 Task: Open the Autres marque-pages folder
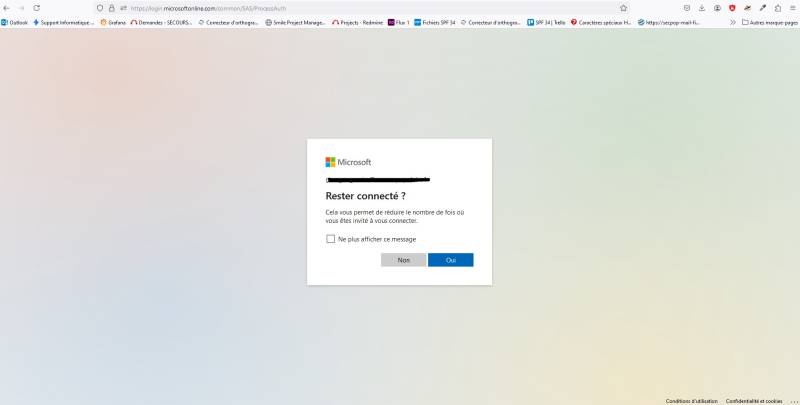(770, 22)
